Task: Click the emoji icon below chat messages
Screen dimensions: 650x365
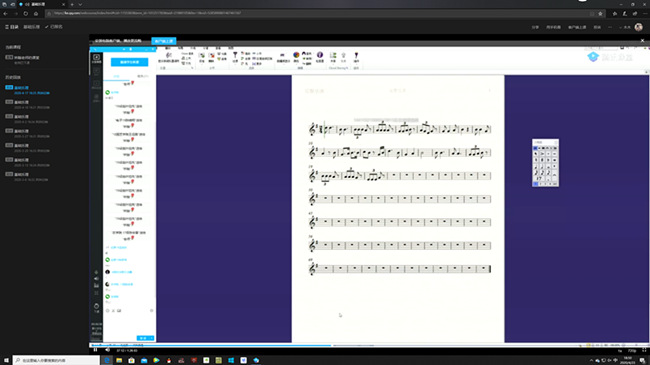Action: point(108,311)
